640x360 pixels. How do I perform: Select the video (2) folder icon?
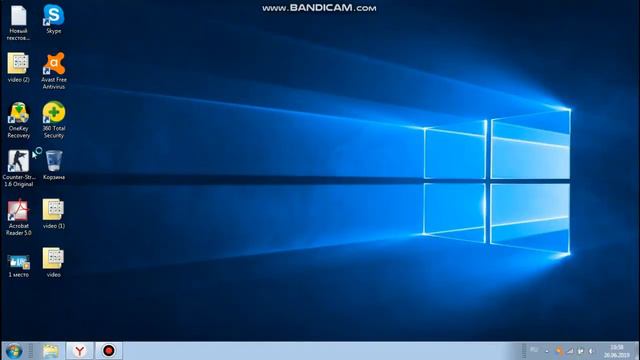(18, 67)
